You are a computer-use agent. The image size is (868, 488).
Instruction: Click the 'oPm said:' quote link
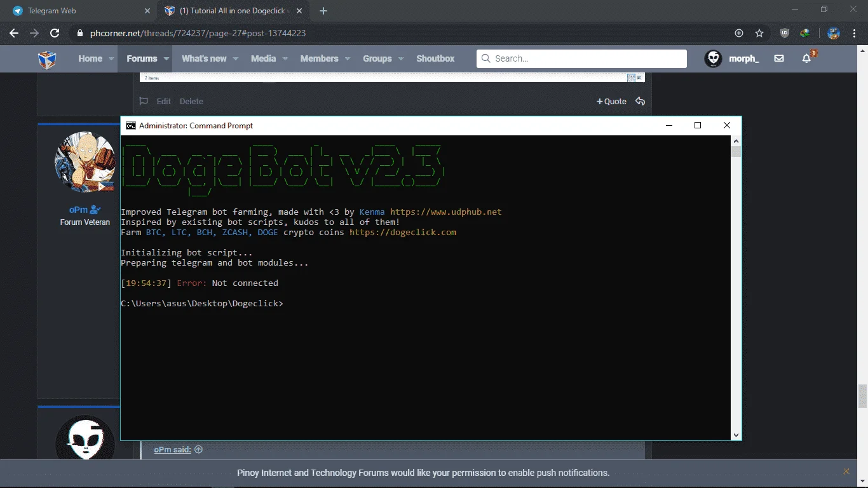pos(172,449)
